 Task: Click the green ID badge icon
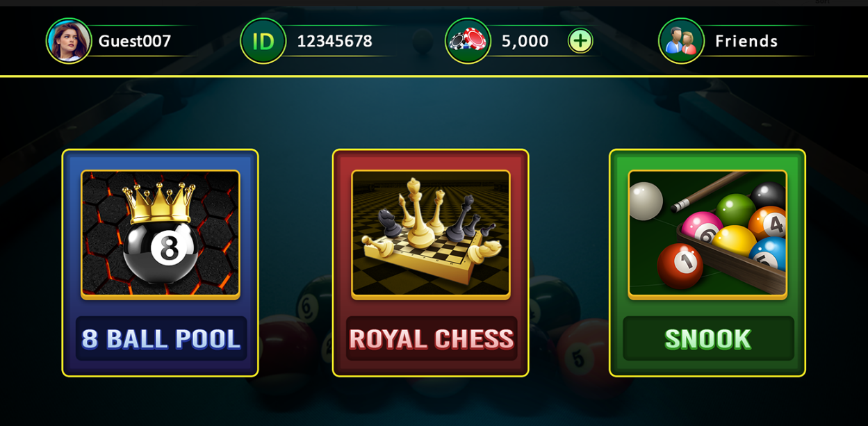point(263,41)
